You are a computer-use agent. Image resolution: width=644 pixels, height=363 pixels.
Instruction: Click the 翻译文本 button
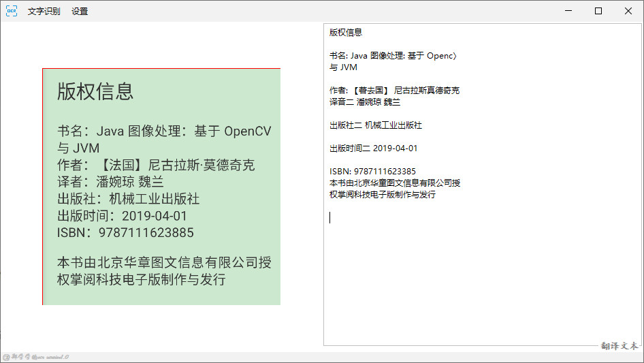click(x=619, y=346)
